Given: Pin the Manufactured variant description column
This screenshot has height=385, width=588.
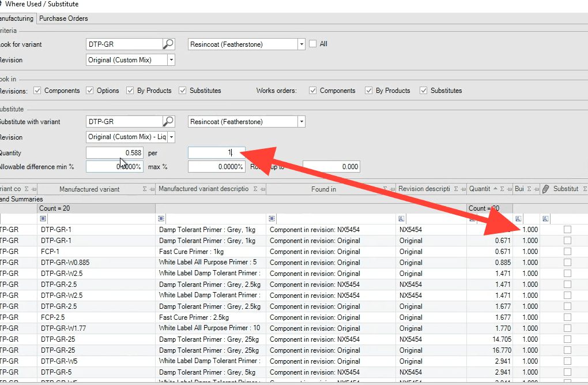Looking at the screenshot, I should point(262,189).
